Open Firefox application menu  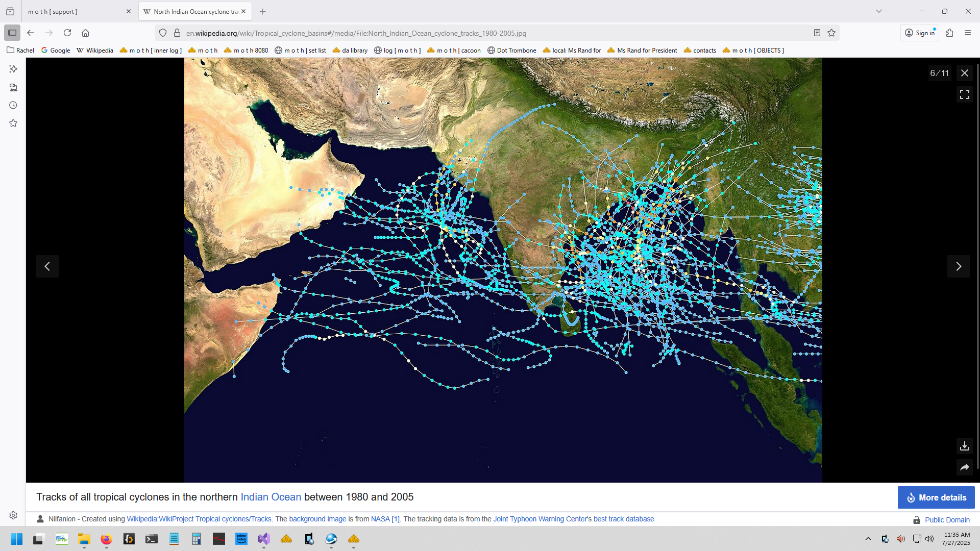967,33
